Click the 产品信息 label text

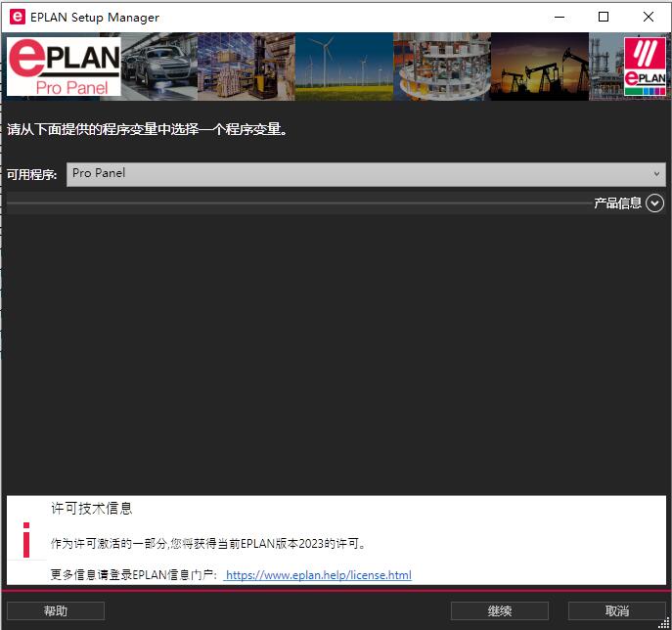click(x=617, y=203)
